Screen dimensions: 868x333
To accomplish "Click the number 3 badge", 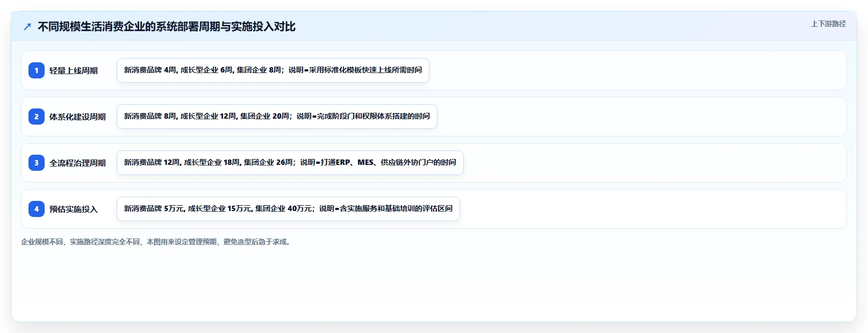I will point(37,163).
